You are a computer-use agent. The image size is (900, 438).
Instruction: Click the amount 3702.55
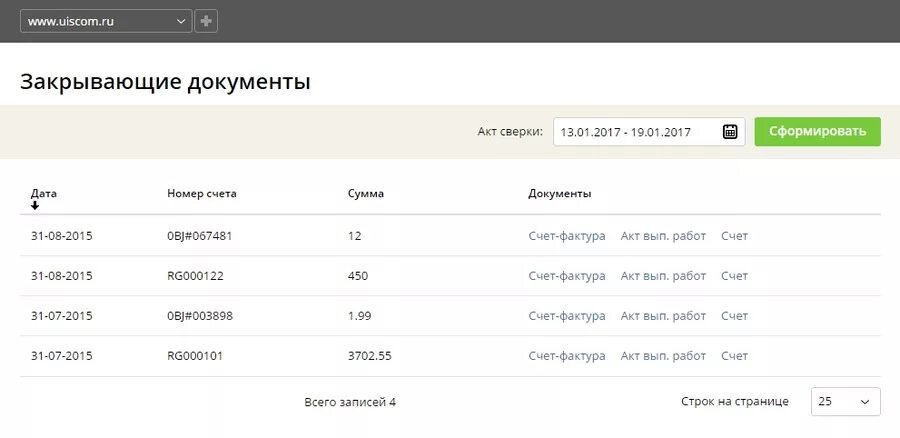click(x=370, y=356)
